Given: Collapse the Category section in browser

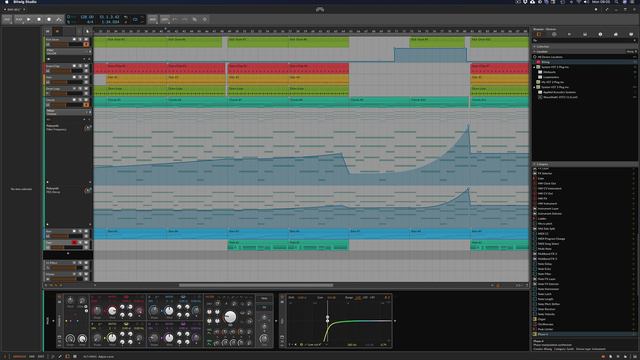Looking at the screenshot, I should click(535, 164).
